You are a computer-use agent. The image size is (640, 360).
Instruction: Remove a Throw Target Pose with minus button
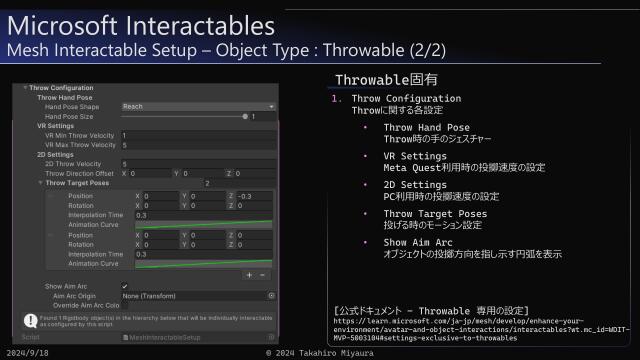tap(262, 276)
